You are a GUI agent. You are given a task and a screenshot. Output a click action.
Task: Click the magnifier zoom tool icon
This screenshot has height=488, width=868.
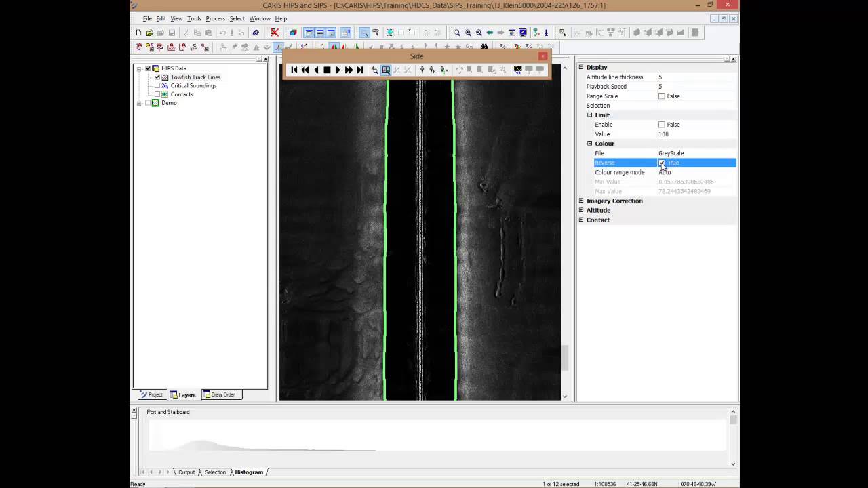click(456, 33)
